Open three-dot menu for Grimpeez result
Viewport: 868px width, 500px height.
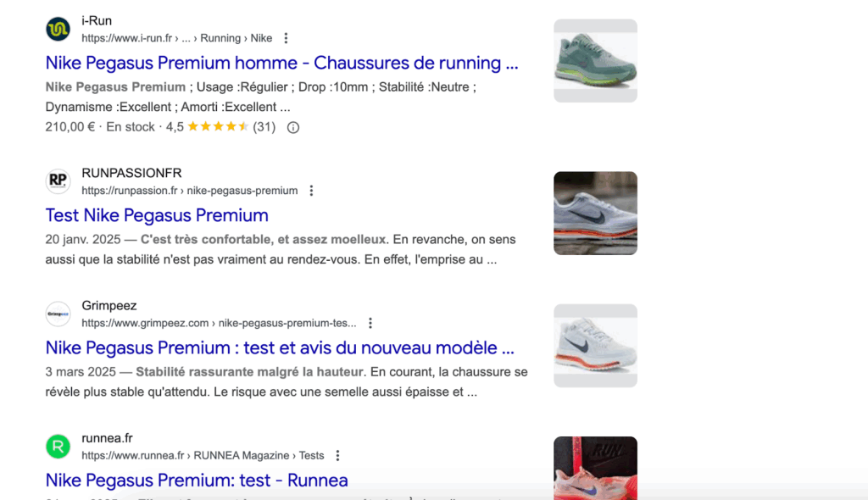tap(370, 323)
